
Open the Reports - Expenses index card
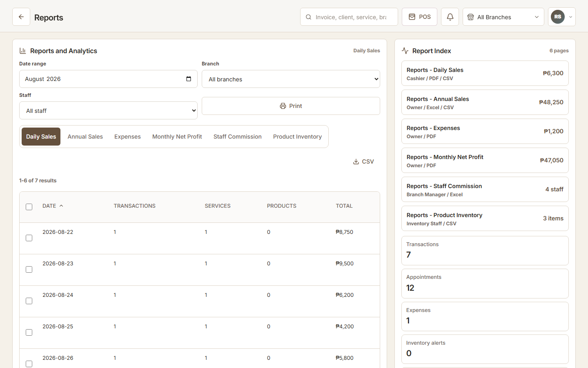click(485, 131)
